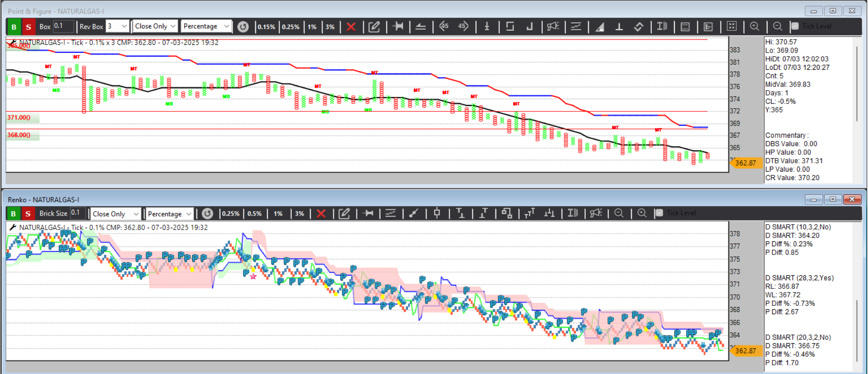The width and height of the screenshot is (868, 374).
Task: Click the single brick candle icon in Renko
Action: pyautogui.click(x=437, y=213)
